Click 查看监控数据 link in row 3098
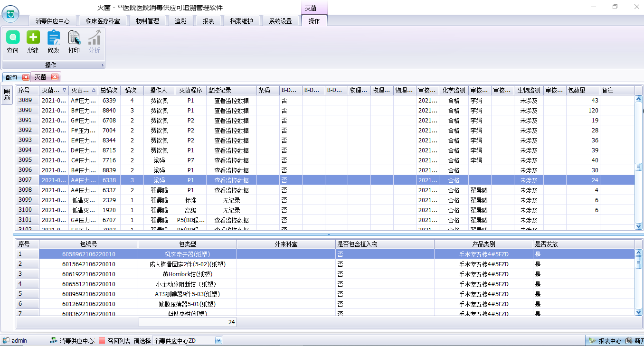 click(x=231, y=190)
